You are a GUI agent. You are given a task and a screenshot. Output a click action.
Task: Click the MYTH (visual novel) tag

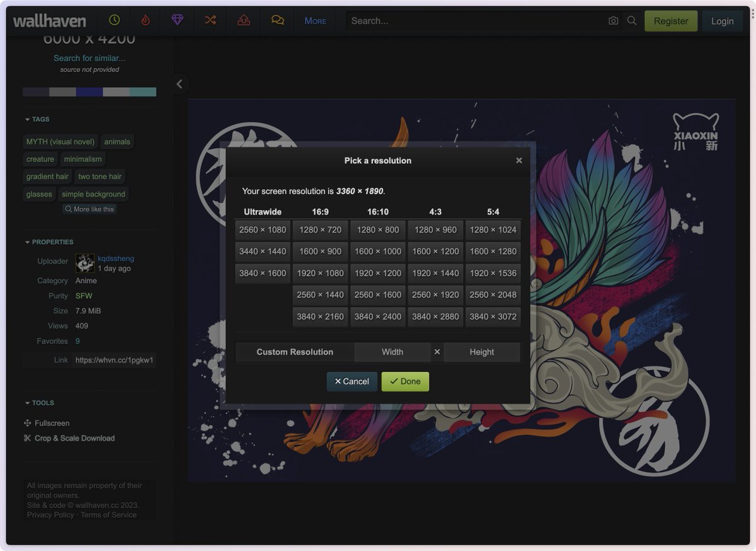(60, 142)
